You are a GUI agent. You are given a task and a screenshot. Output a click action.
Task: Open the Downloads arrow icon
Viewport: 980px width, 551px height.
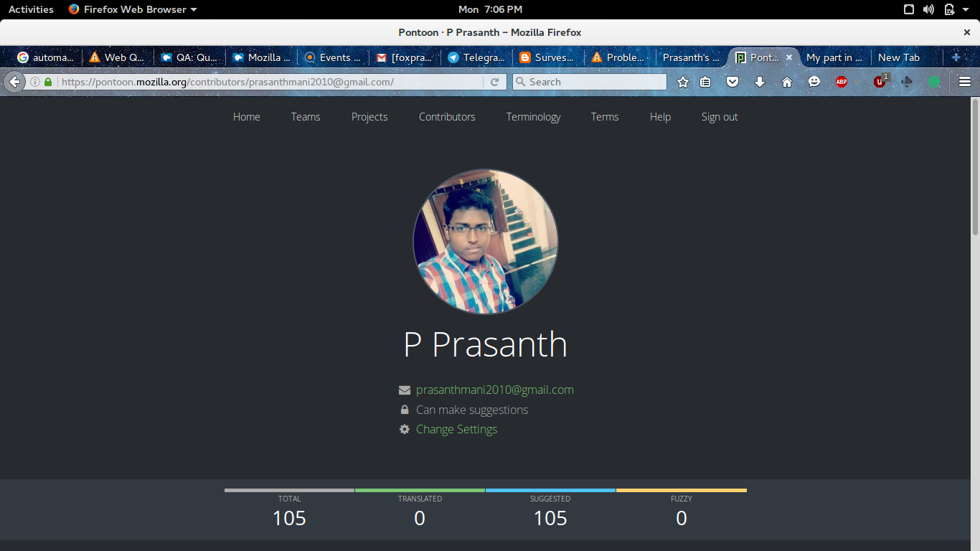coord(760,82)
